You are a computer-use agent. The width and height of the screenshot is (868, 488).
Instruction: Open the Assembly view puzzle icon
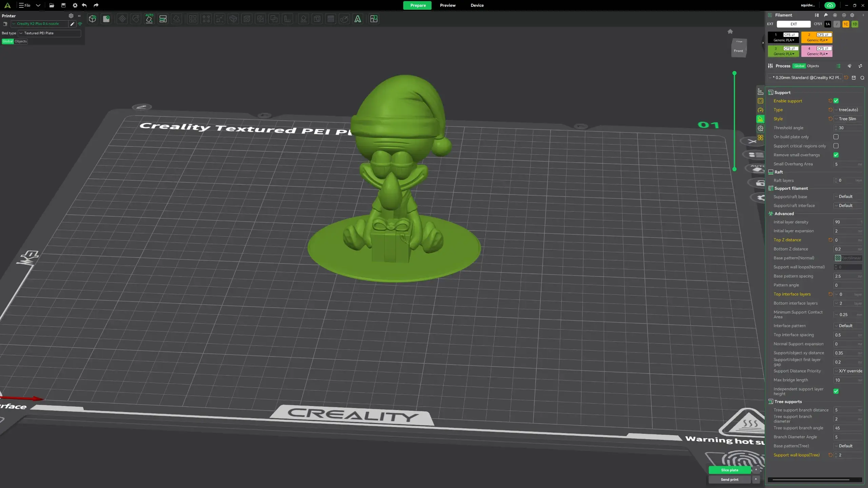coord(374,19)
